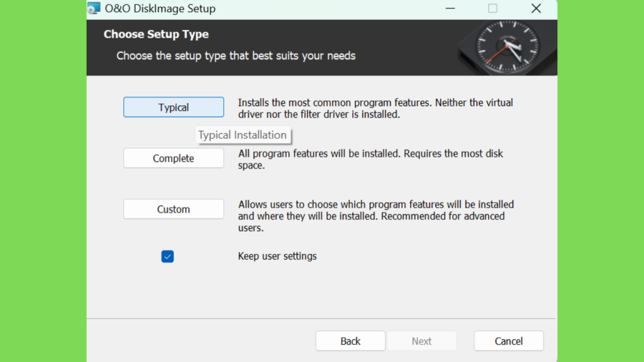Click the Choose Setup Type heading
This screenshot has width=644, height=362.
coord(156,34)
